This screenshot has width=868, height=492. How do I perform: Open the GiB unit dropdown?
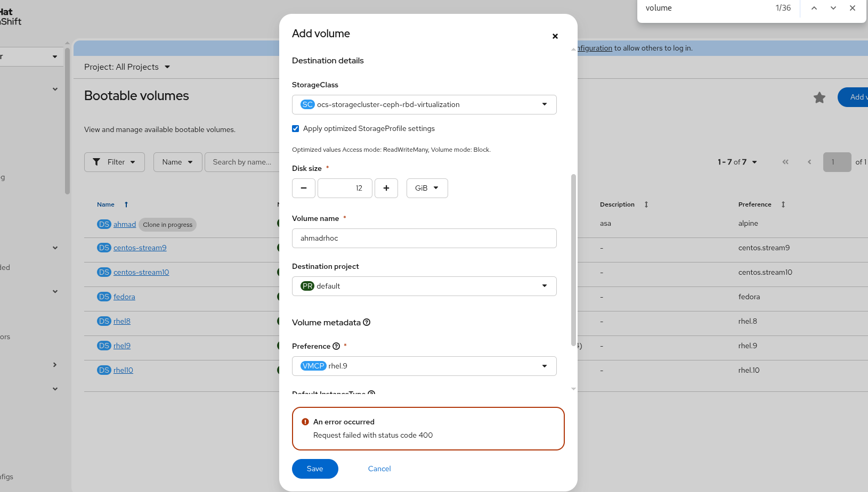pyautogui.click(x=427, y=188)
